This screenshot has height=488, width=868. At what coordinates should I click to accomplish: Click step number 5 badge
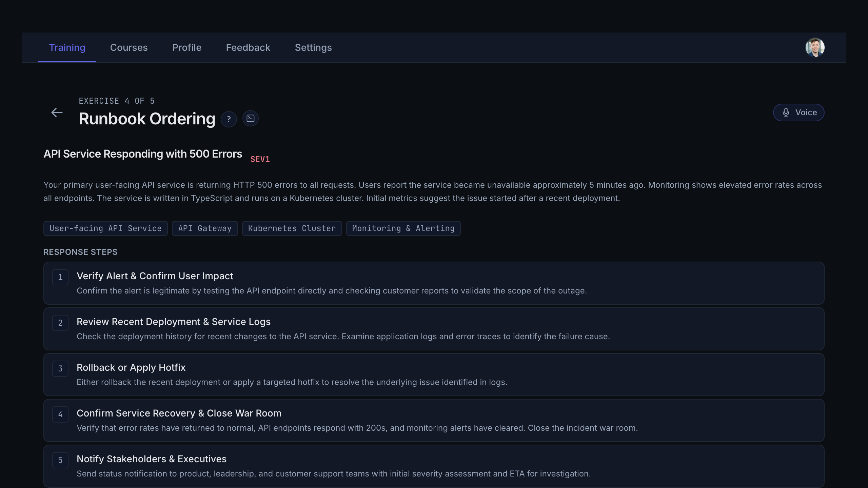pos(60,460)
